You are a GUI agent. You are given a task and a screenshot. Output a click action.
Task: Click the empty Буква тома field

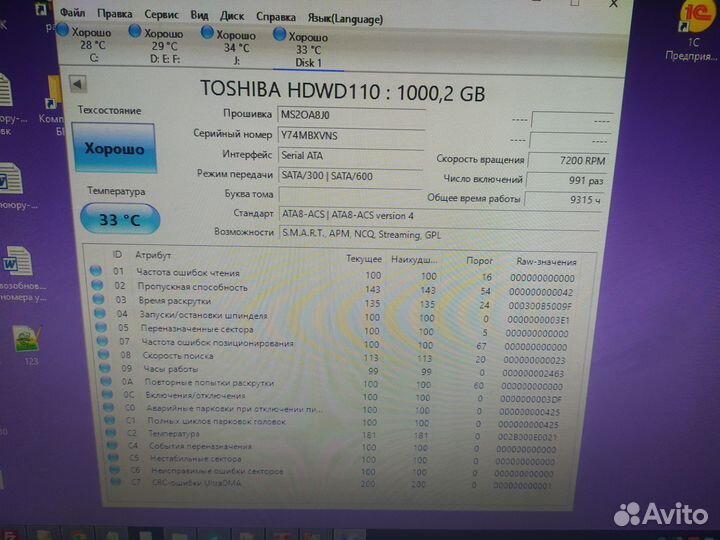pyautogui.click(x=350, y=195)
